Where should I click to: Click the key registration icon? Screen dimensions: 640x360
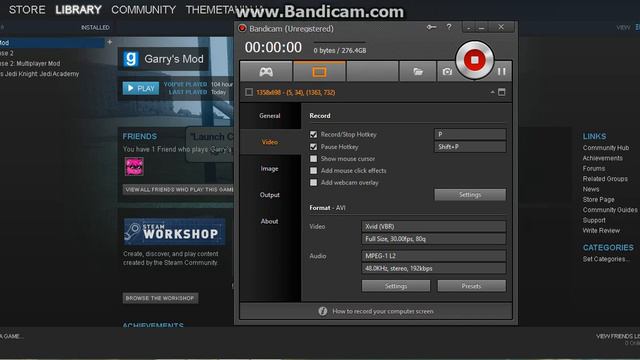(431, 27)
